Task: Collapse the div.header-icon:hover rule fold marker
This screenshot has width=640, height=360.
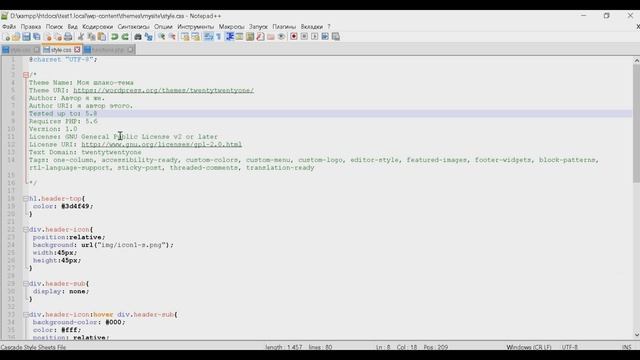Action: [x=26, y=315]
